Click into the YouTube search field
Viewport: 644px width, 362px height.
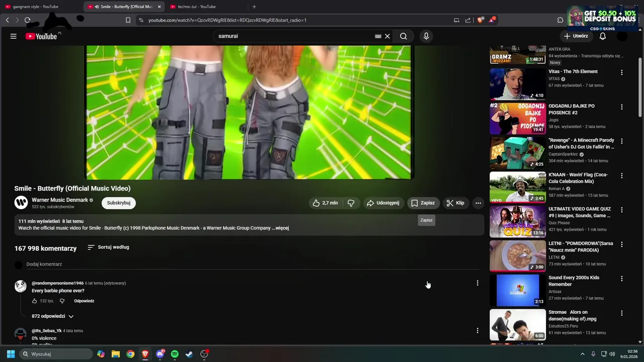pos(294,36)
